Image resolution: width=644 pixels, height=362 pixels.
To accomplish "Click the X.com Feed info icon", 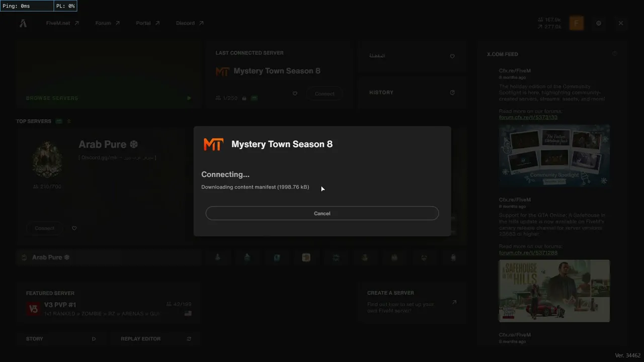I will (x=614, y=54).
